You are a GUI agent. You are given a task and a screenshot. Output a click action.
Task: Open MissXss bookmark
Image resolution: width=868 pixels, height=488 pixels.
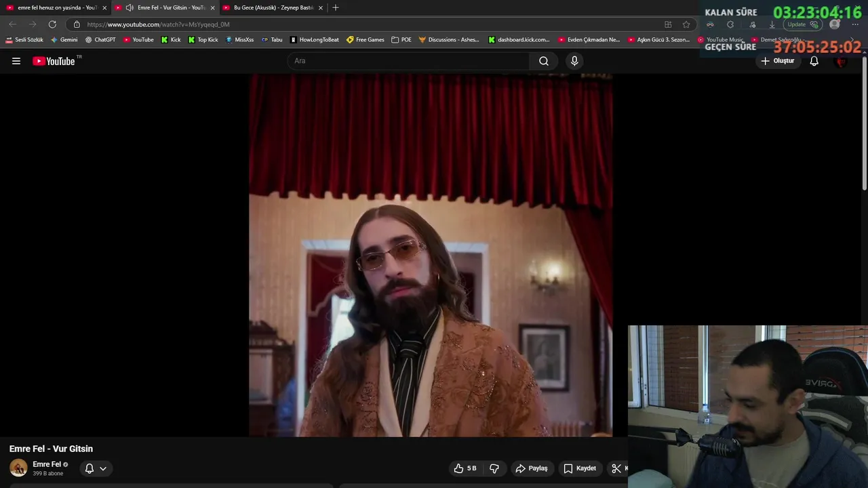pyautogui.click(x=239, y=40)
